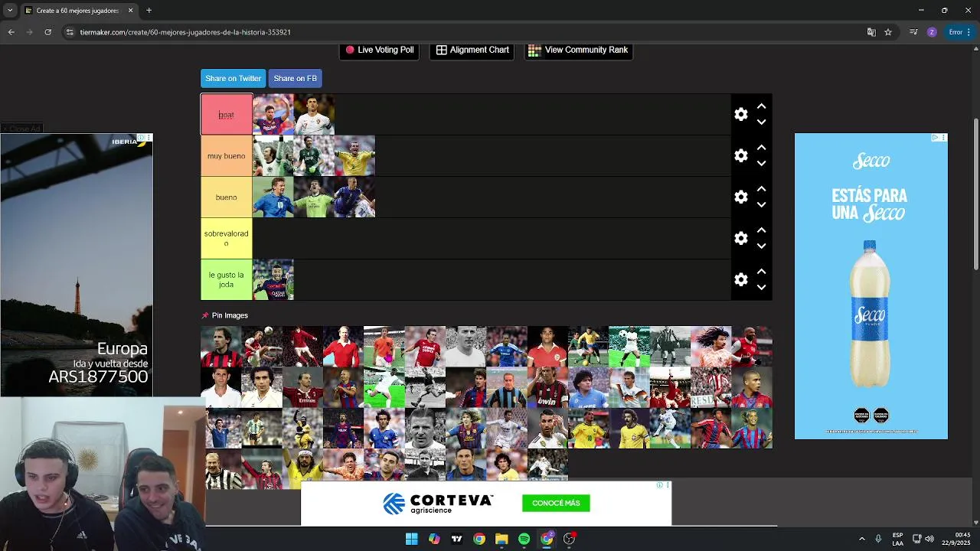Open Copilot icon in taskbar
Screen dimensions: 980x551
pyautogui.click(x=434, y=539)
